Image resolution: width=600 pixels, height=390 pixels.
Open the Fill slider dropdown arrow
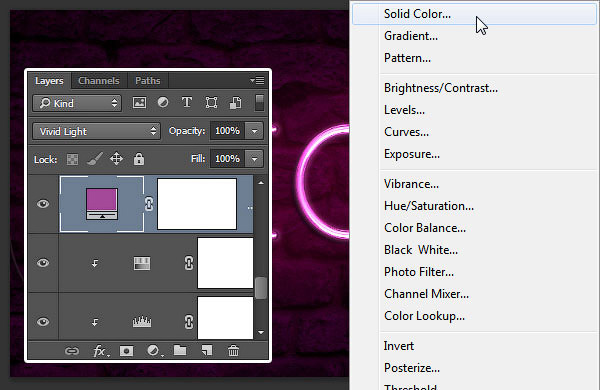(x=254, y=159)
